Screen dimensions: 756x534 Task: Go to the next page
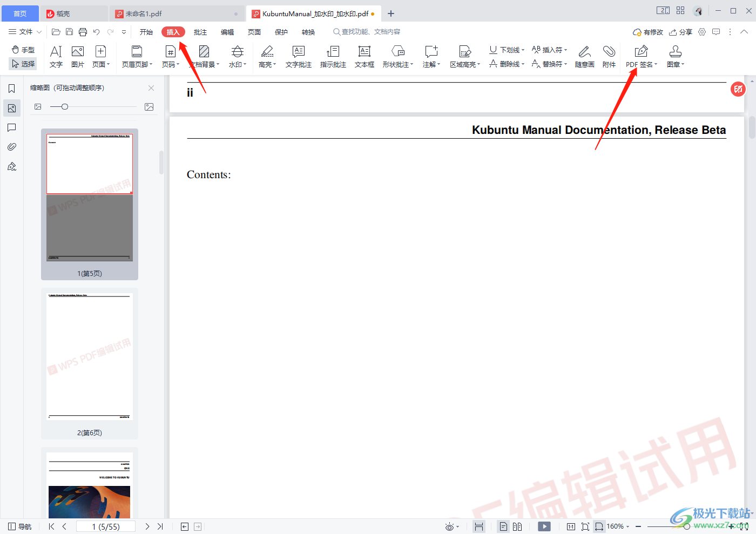click(147, 526)
